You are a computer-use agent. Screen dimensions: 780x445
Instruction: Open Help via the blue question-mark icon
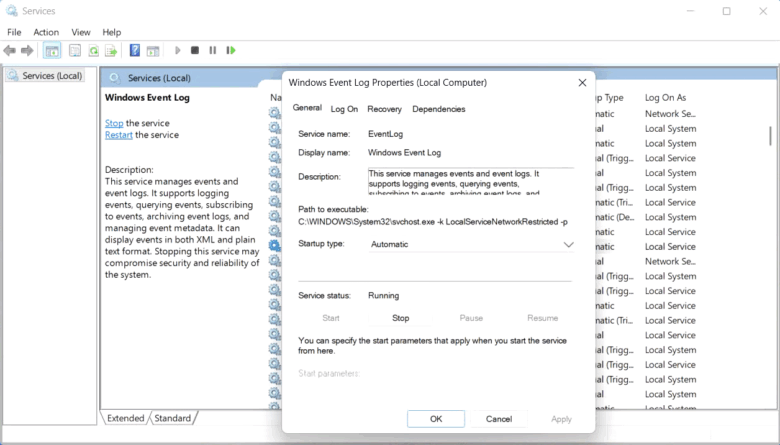coord(134,50)
